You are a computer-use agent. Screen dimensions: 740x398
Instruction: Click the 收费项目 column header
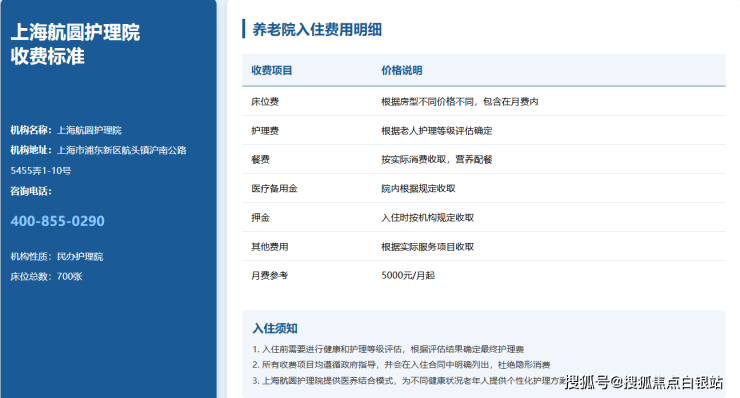click(272, 70)
